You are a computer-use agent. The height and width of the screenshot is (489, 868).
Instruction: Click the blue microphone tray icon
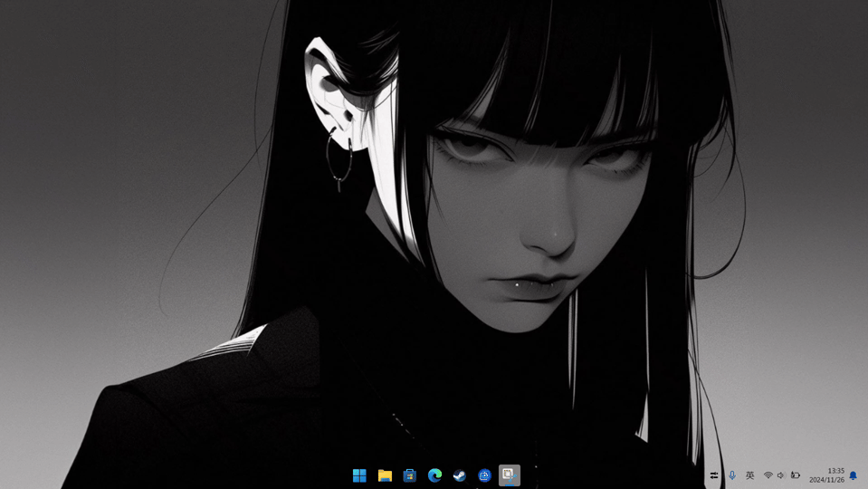pyautogui.click(x=732, y=475)
